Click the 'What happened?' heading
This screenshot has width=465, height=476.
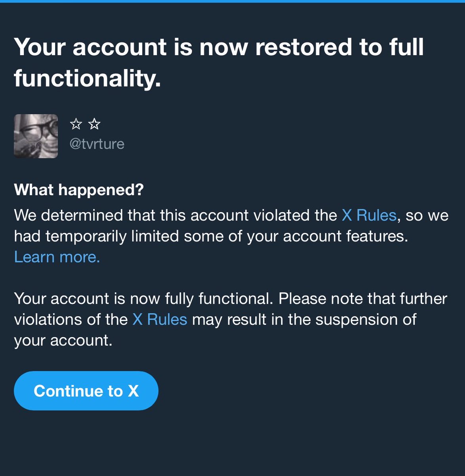pos(79,190)
